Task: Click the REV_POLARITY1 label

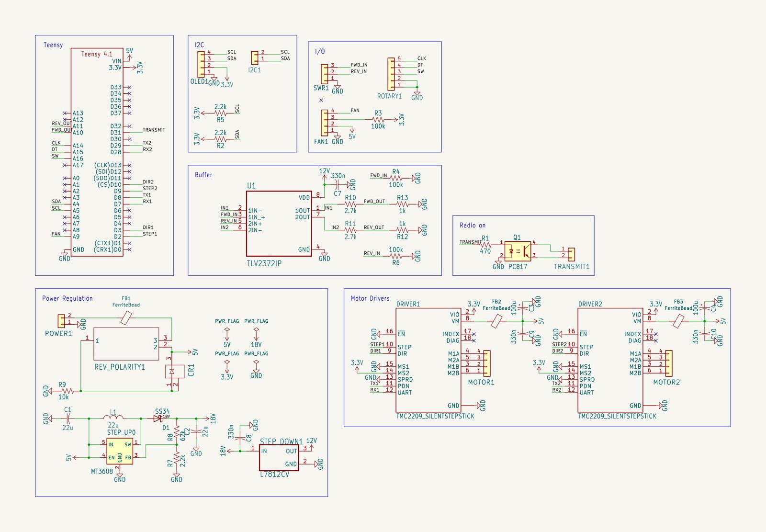Action: (x=119, y=367)
